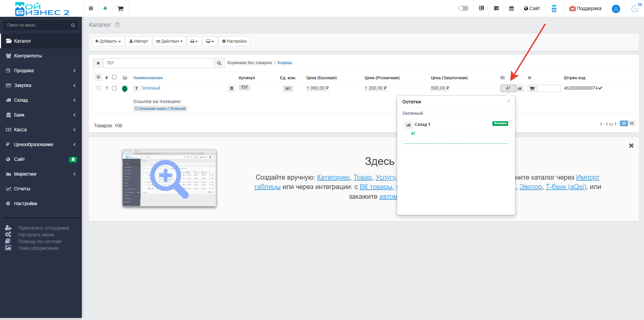Check the checkbox for row 1 Зеленый

coord(114,88)
